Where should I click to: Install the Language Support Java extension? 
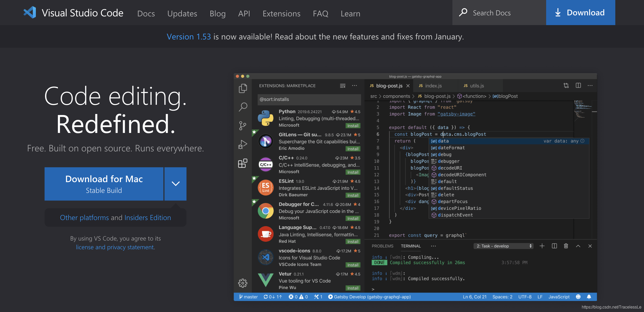[353, 242]
